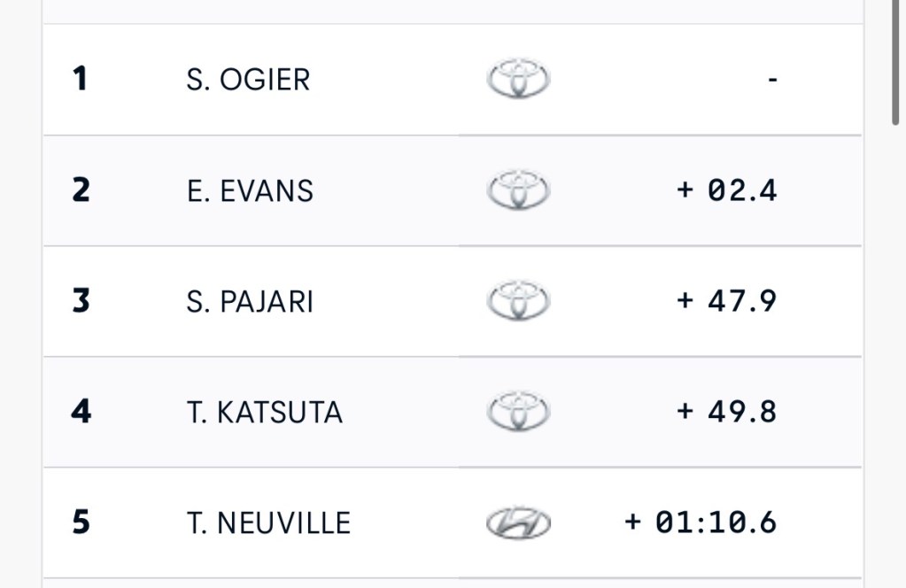Click the position number 4
The image size is (906, 588).
tap(81, 412)
